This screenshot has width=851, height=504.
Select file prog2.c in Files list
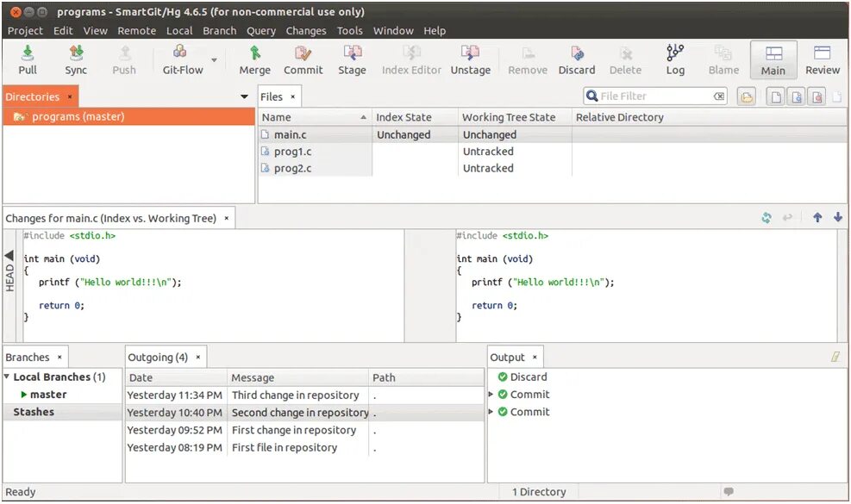[x=292, y=168]
